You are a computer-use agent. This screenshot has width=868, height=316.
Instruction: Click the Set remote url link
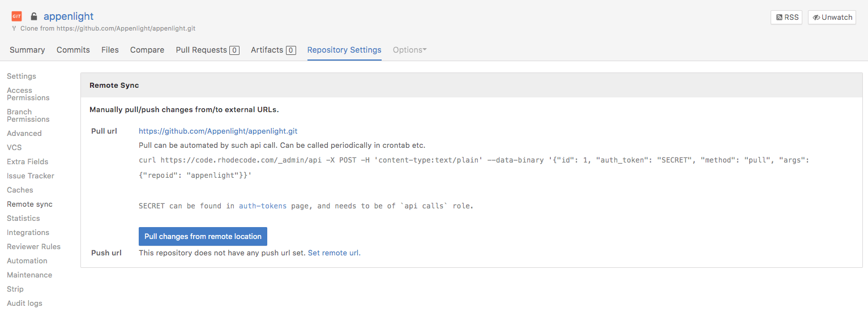[x=333, y=253]
